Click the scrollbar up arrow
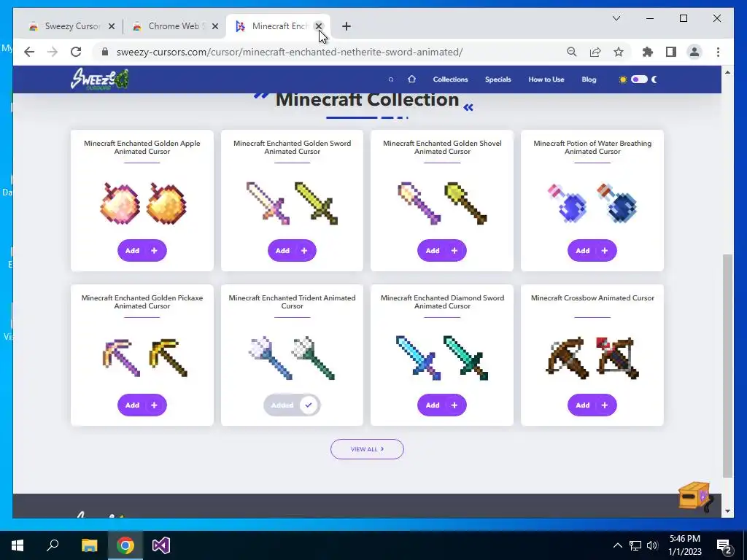This screenshot has height=560, width=747. [x=727, y=72]
